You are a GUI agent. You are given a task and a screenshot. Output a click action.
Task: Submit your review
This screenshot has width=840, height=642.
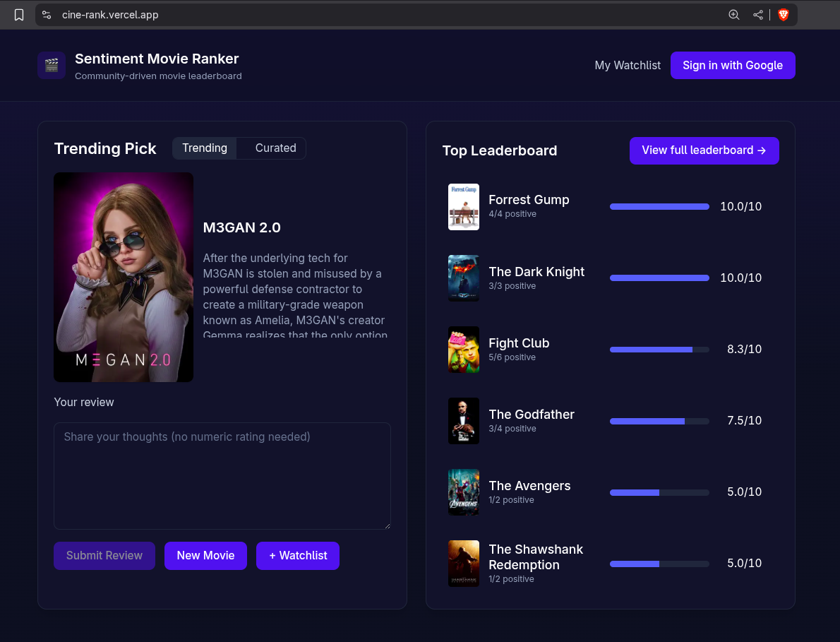tap(104, 556)
